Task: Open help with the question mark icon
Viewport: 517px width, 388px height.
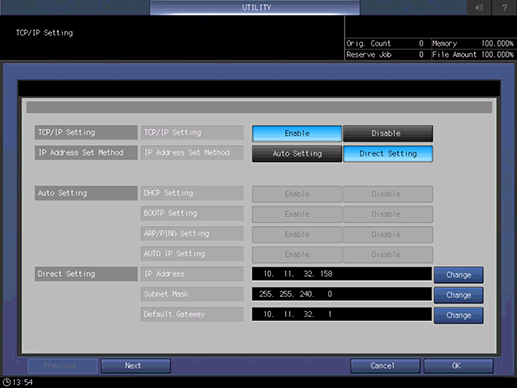Action: [504, 7]
